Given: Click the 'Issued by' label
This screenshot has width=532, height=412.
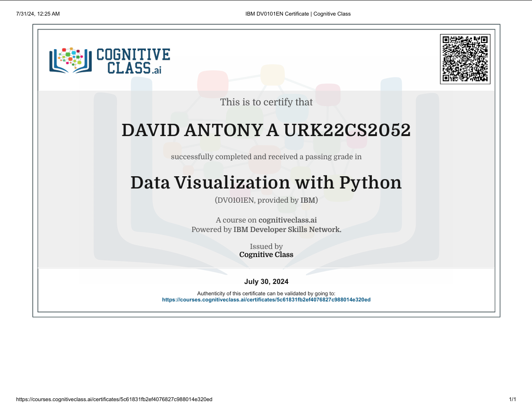Looking at the screenshot, I should pos(266,246).
